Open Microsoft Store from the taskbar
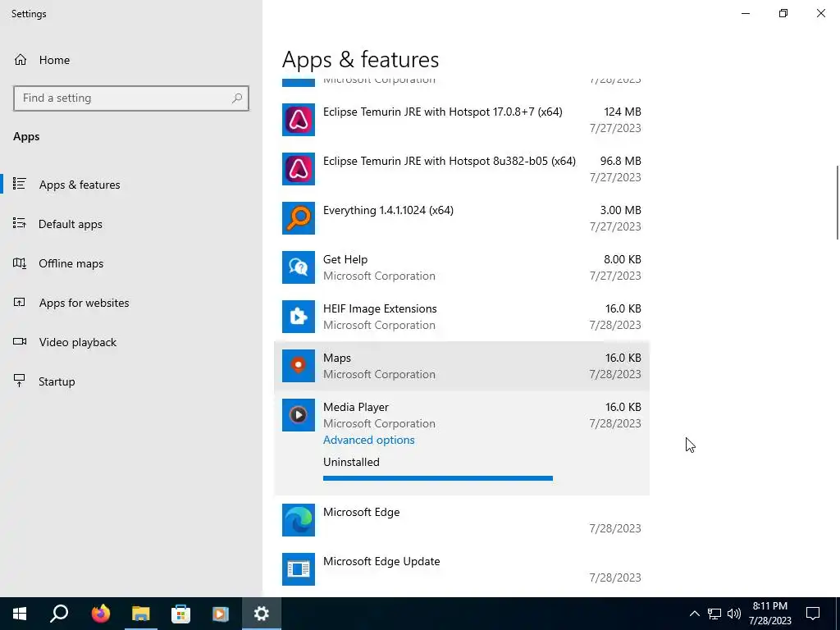 pyautogui.click(x=180, y=614)
